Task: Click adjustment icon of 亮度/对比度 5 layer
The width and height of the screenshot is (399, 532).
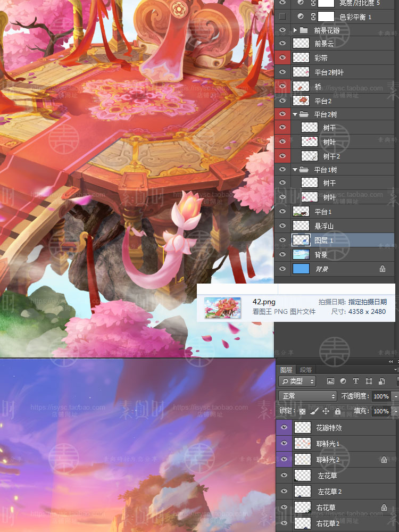Action: (x=300, y=3)
